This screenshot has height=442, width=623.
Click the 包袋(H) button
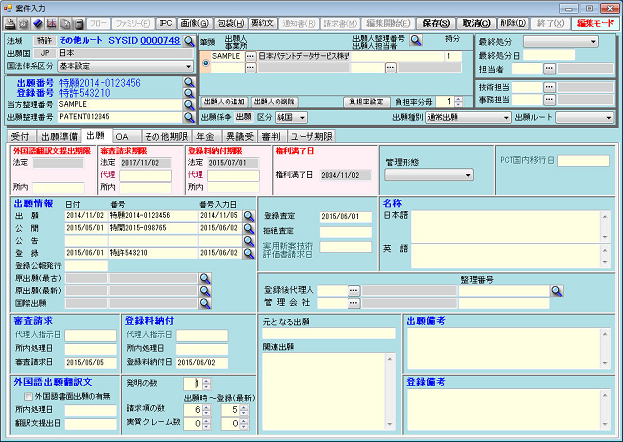pos(231,23)
